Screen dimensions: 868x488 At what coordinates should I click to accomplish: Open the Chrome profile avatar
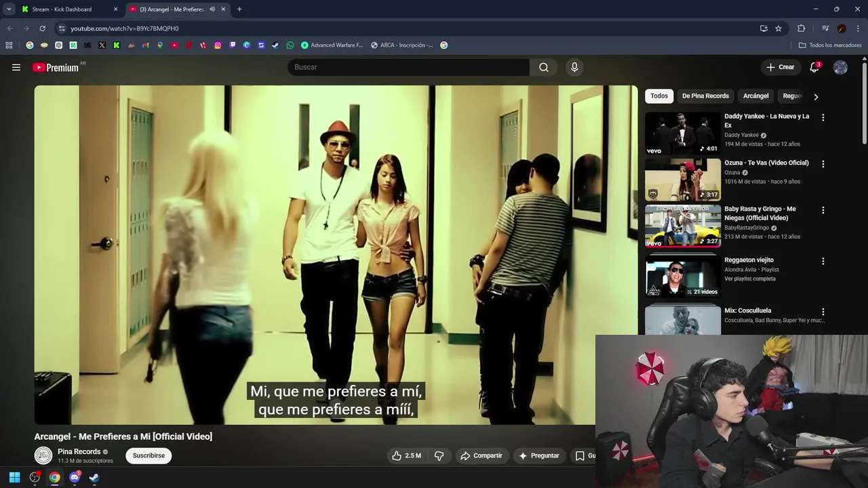click(842, 28)
